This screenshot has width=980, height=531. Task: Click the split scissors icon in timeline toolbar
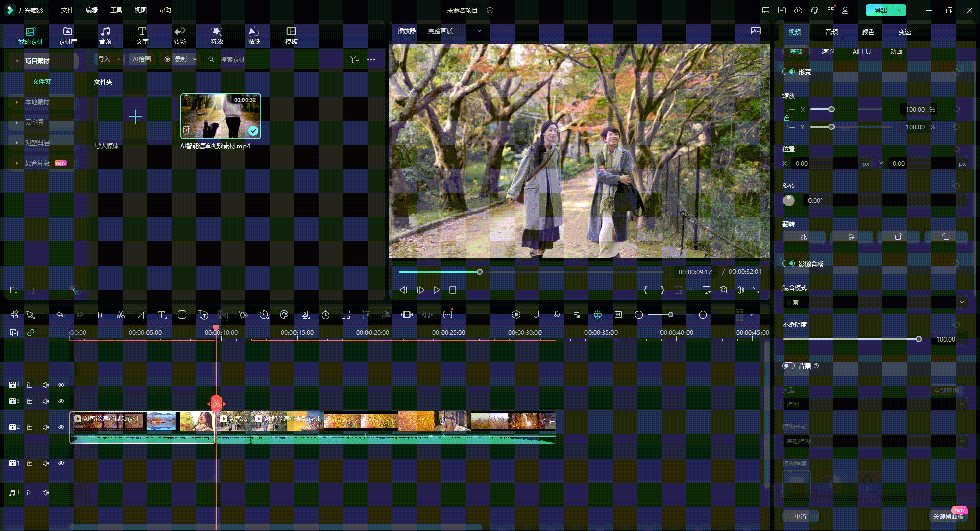point(121,315)
